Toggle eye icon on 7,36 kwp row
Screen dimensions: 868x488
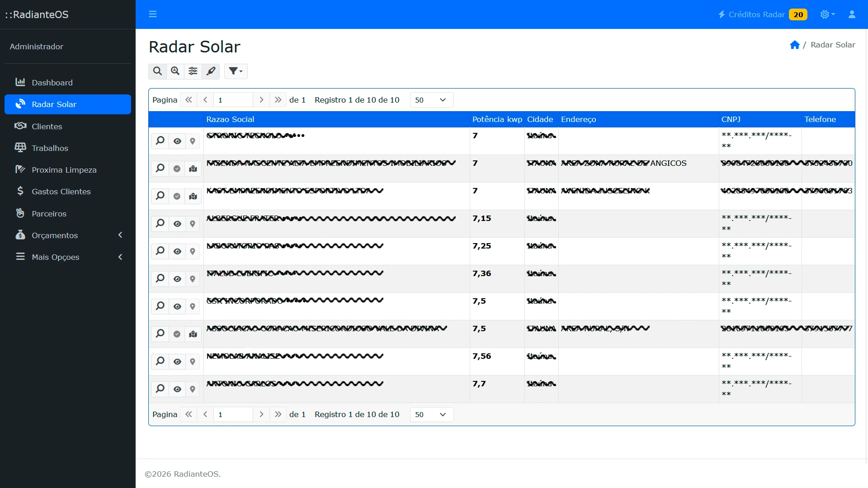click(x=177, y=279)
